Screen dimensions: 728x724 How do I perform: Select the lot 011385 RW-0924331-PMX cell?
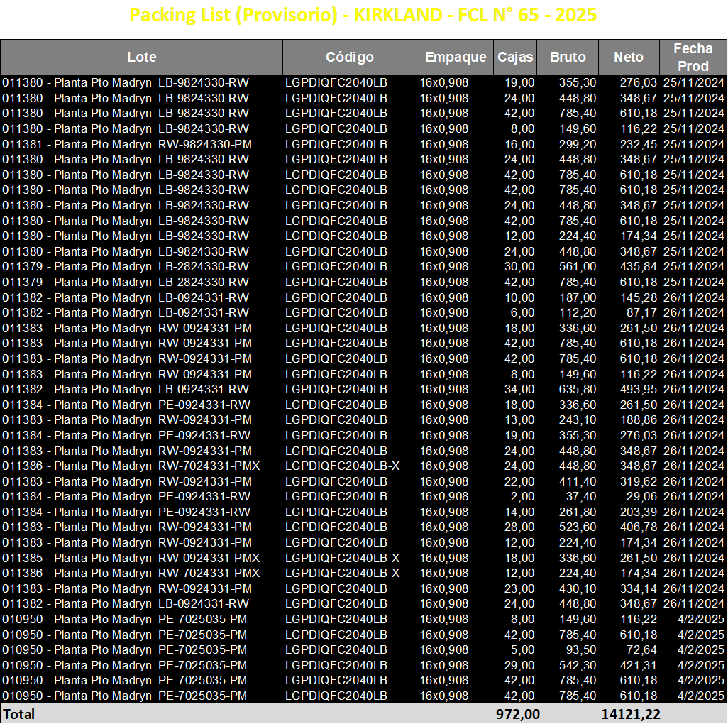coord(131,558)
